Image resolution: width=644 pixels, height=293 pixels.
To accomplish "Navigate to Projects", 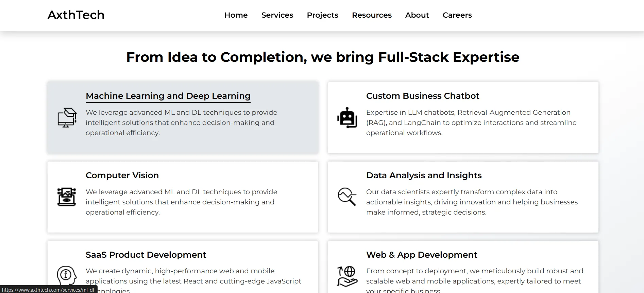I will pos(322,15).
